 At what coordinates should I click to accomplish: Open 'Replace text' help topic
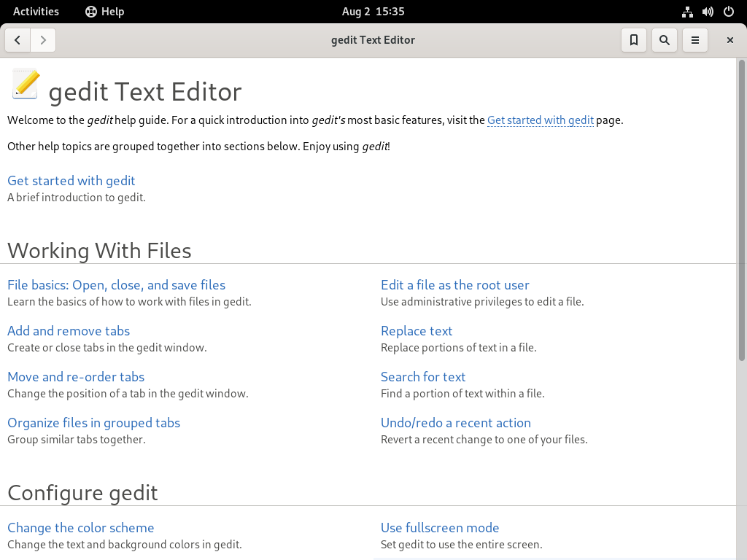(x=417, y=330)
